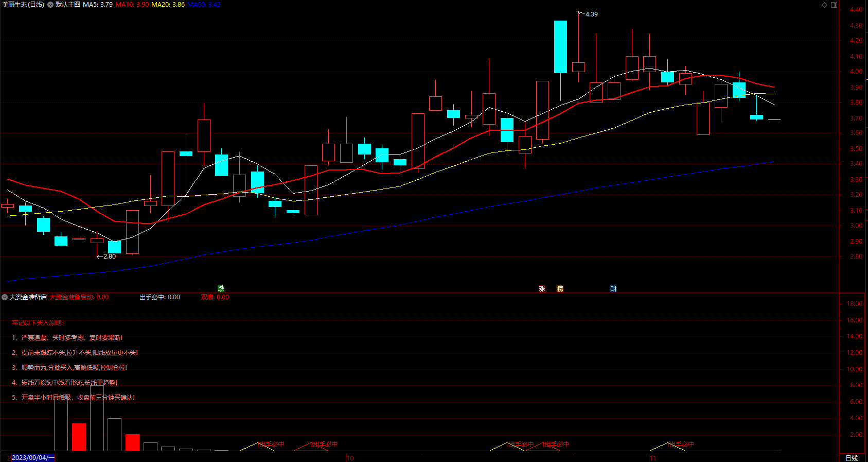
Task: Open the 默认主图 indicator dropdown arrow
Action: pyautogui.click(x=50, y=5)
